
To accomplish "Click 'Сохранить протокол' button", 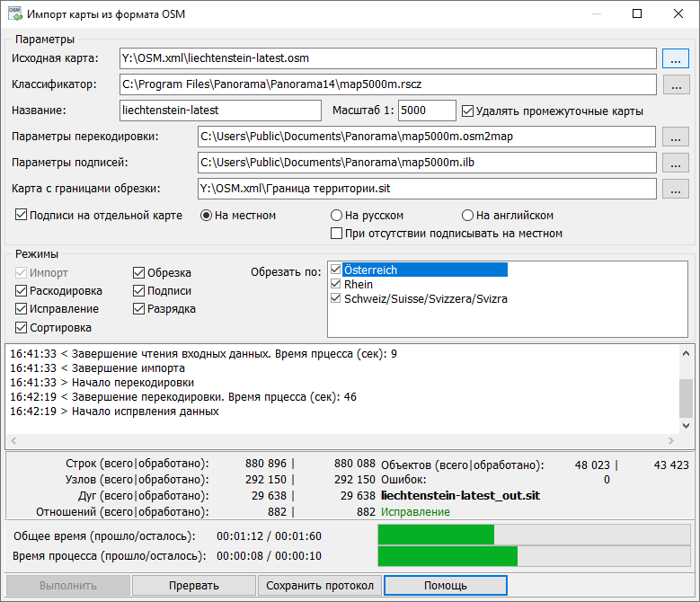I will point(320,586).
